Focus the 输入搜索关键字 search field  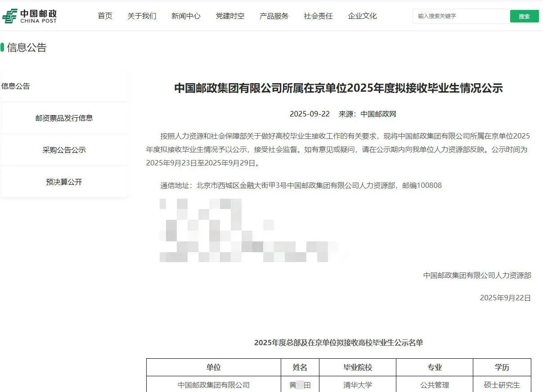point(461,16)
